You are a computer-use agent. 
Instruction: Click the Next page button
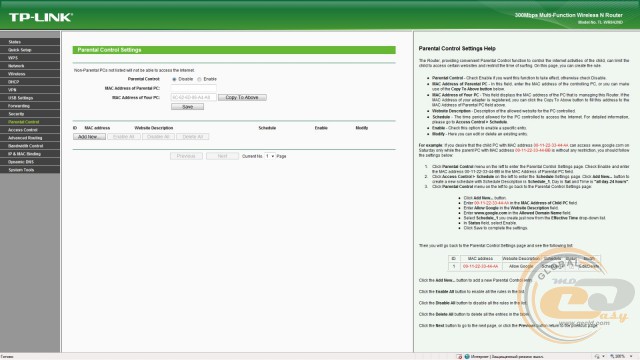click(222, 156)
